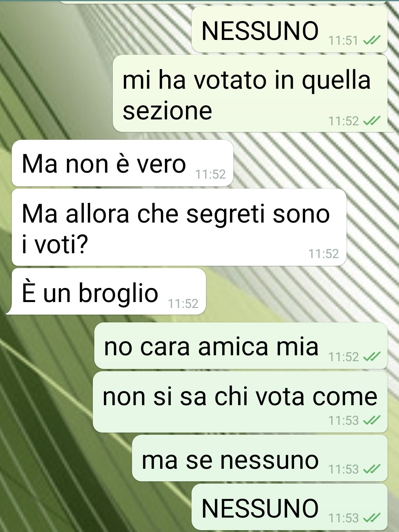This screenshot has height=532, width=399.
Task: Tap the 11:52 time on 'È un broglio'
Action: (183, 304)
